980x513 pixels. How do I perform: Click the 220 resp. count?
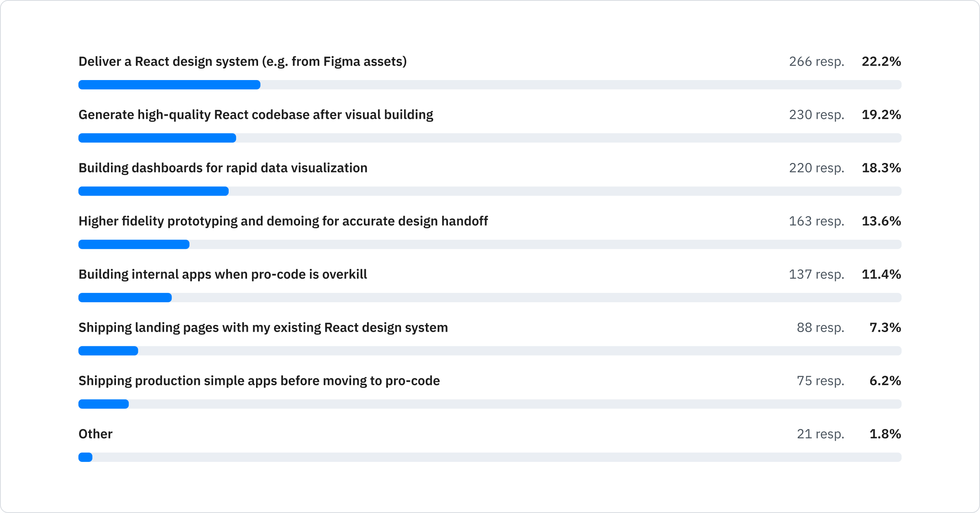816,168
